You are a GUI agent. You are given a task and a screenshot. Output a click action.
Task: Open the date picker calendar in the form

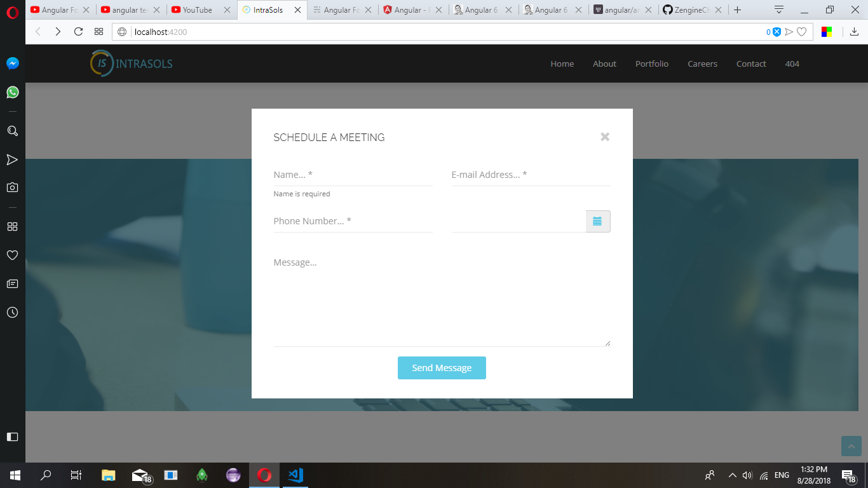597,220
